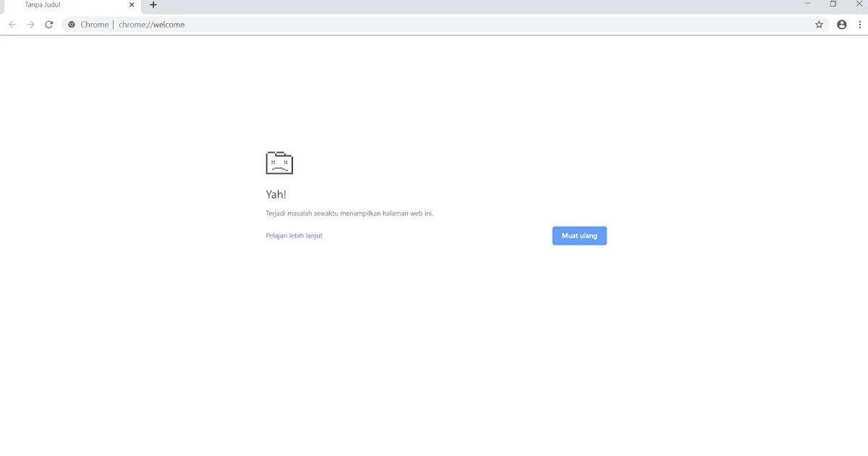The image size is (868, 456).
Task: Click the back navigation arrow
Action: pyautogui.click(x=12, y=24)
